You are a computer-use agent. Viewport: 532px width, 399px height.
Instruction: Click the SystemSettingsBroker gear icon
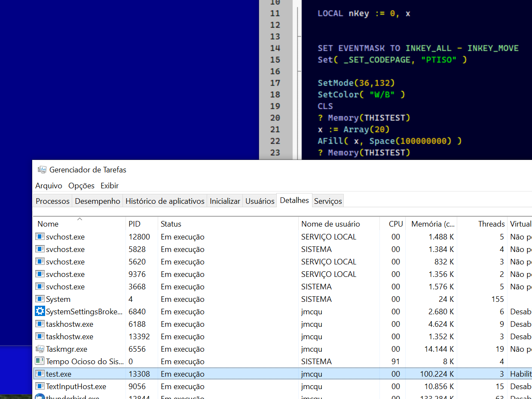40,312
